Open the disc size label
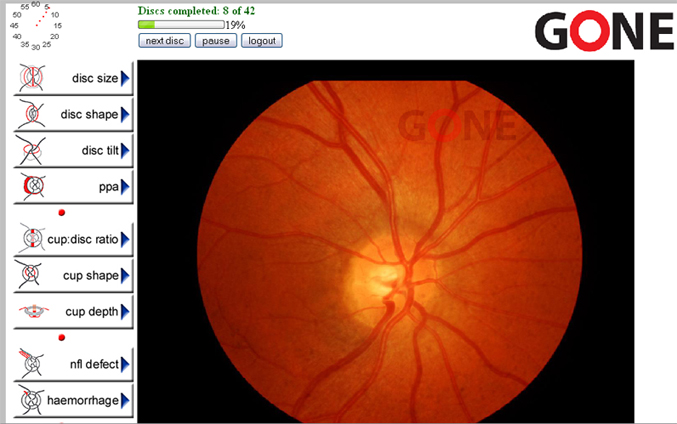The width and height of the screenshot is (677, 424). coord(95,78)
